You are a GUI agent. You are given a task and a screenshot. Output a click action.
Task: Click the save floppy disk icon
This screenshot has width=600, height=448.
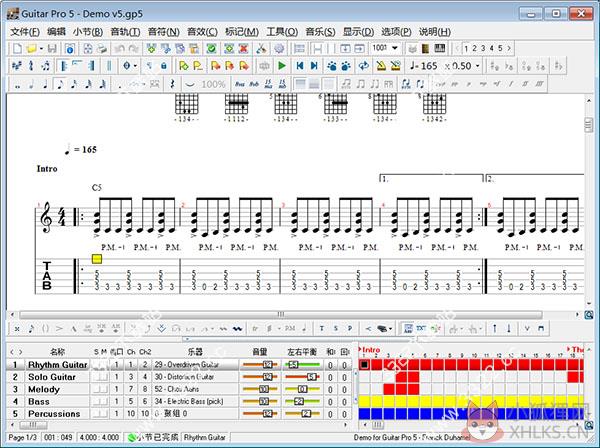pos(52,49)
